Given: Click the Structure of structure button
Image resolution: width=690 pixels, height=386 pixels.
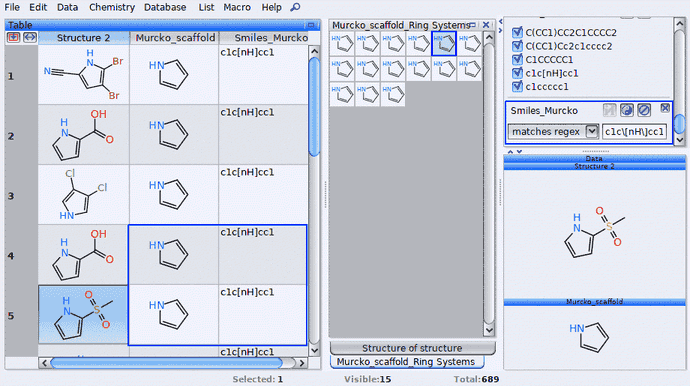Looking at the screenshot, I should point(412,348).
